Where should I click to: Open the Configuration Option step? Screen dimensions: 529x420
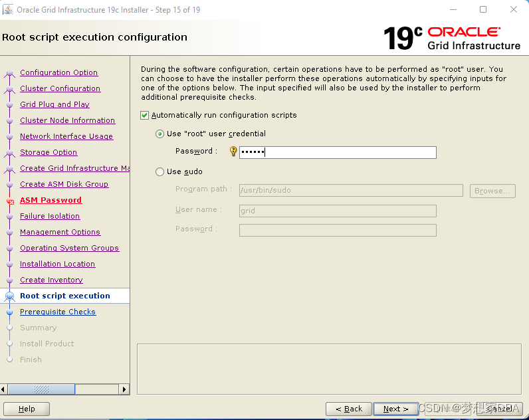[58, 72]
